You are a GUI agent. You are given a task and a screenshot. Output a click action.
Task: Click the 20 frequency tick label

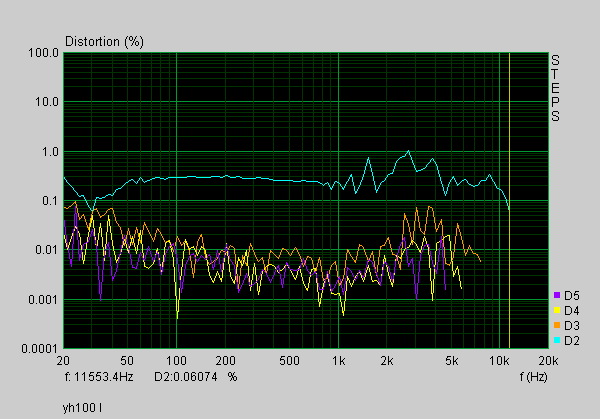(x=63, y=361)
